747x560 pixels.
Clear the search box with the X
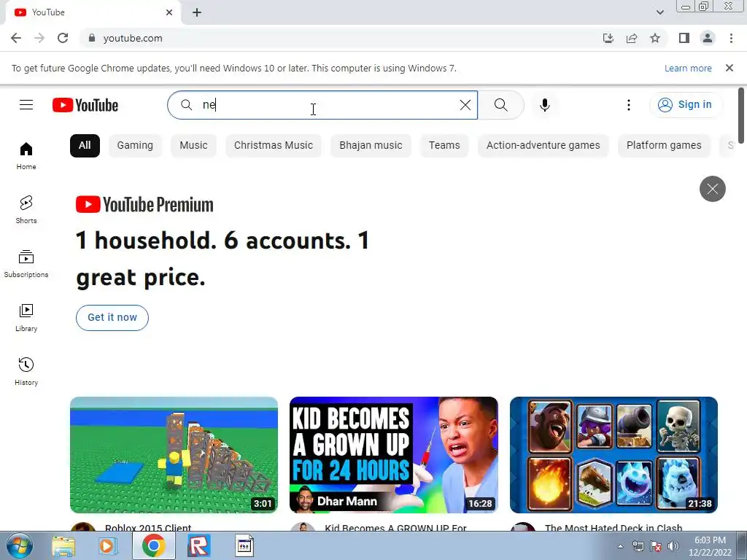tap(465, 105)
